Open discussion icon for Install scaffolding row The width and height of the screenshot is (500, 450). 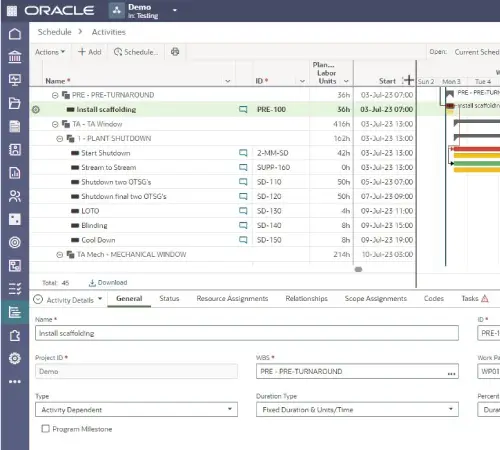tap(243, 109)
